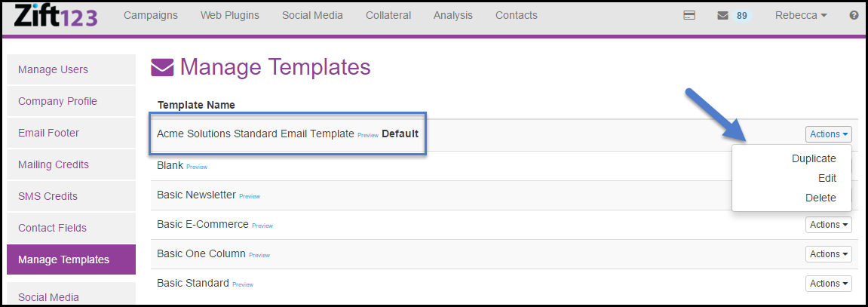Choose Duplicate from the Actions menu
This screenshot has height=307, width=868.
pos(814,158)
